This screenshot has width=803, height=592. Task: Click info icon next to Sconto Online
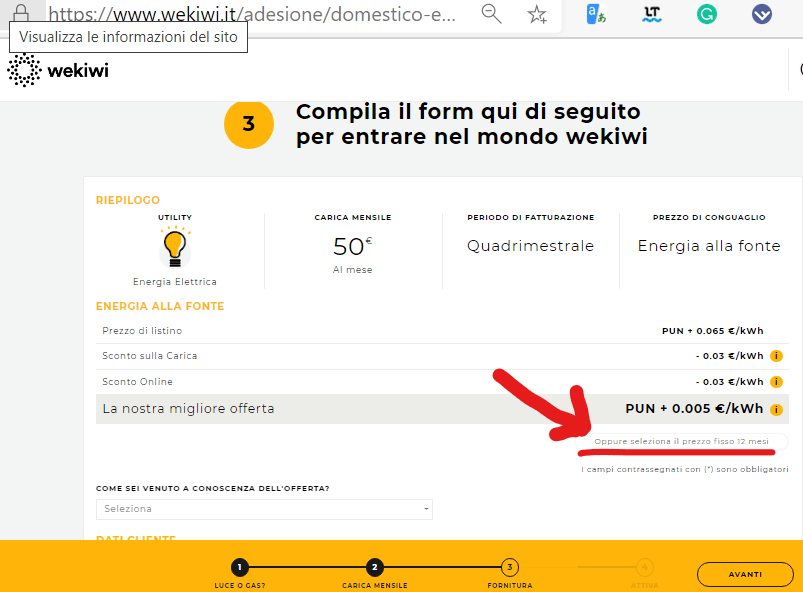(x=776, y=382)
